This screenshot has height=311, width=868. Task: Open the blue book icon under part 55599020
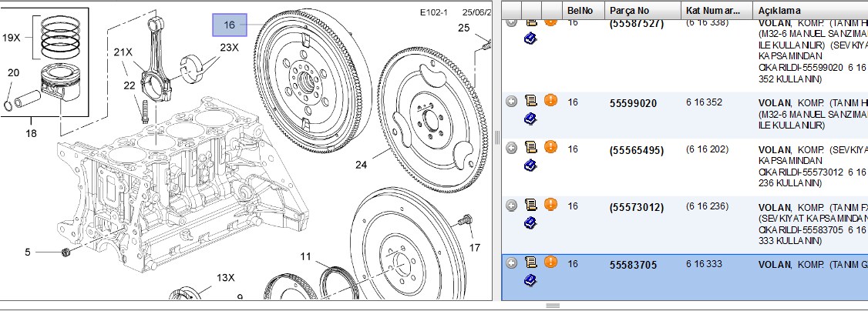tap(530, 119)
